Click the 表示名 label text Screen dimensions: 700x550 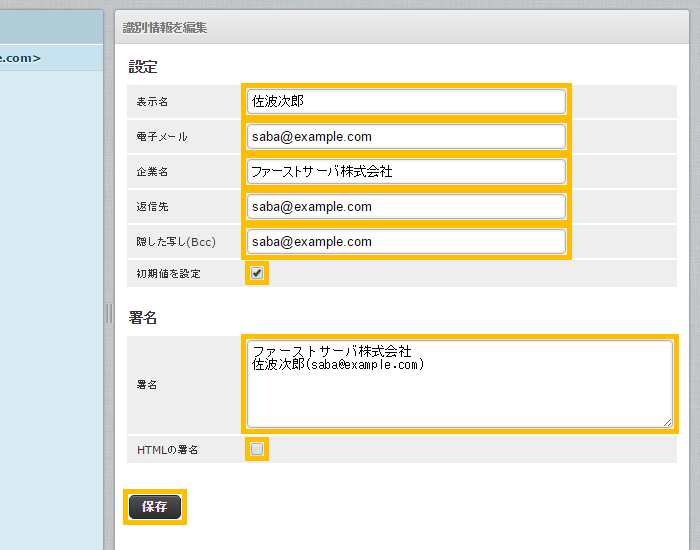(153, 102)
